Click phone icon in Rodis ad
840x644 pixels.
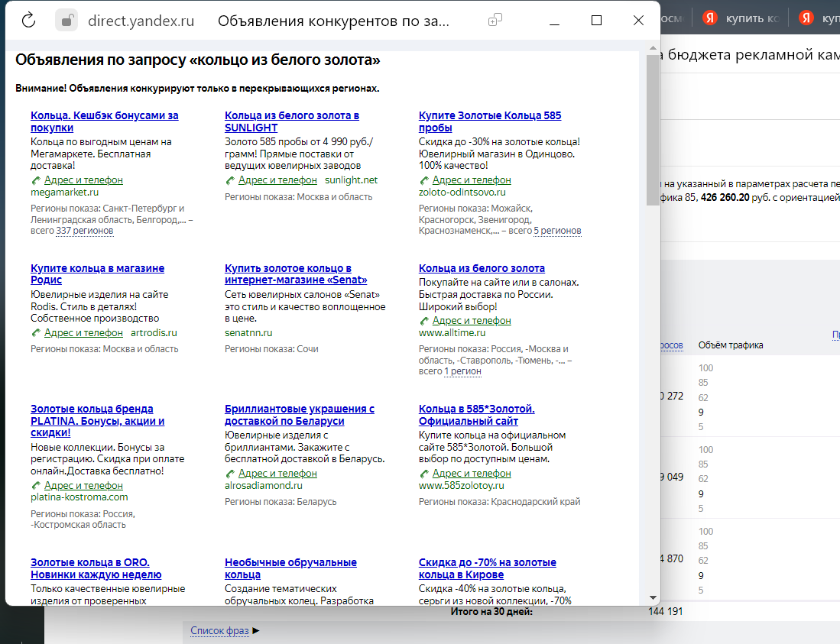[x=36, y=333]
